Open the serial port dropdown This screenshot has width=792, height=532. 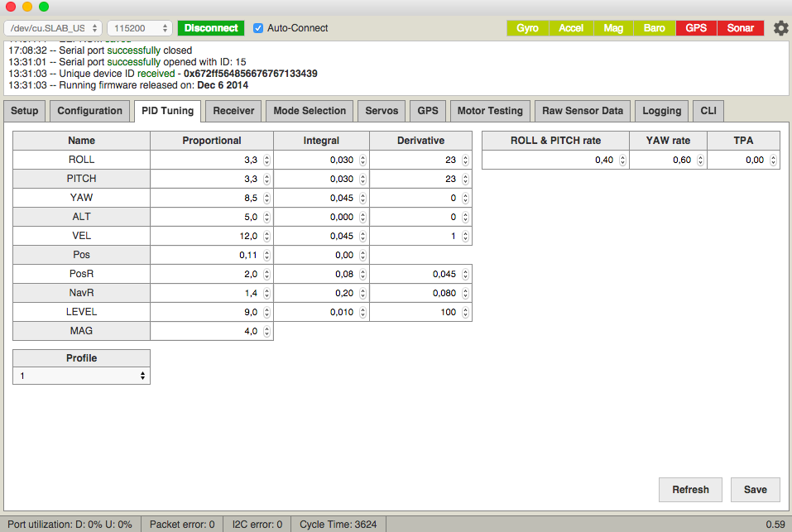click(x=53, y=28)
